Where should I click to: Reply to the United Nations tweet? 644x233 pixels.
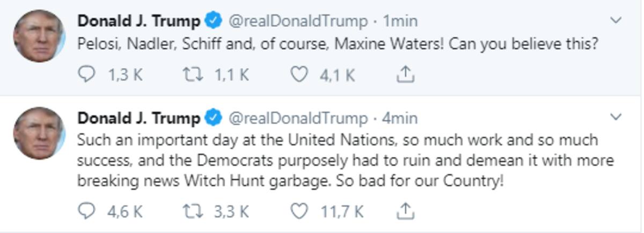(87, 211)
